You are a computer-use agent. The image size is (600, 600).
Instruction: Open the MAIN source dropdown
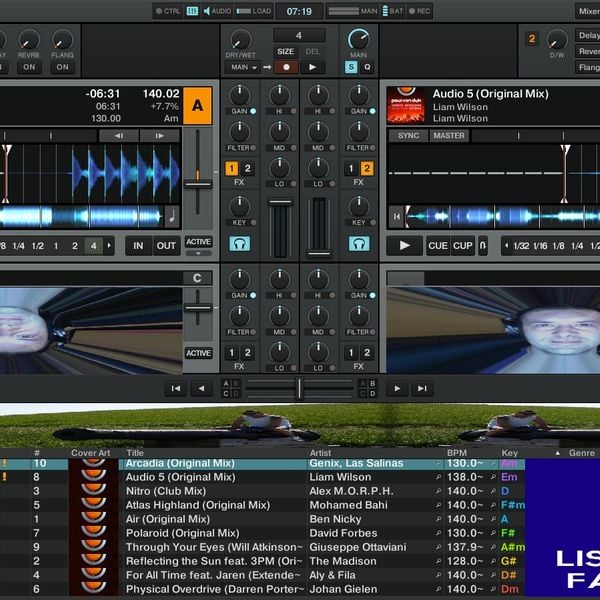coord(243,67)
